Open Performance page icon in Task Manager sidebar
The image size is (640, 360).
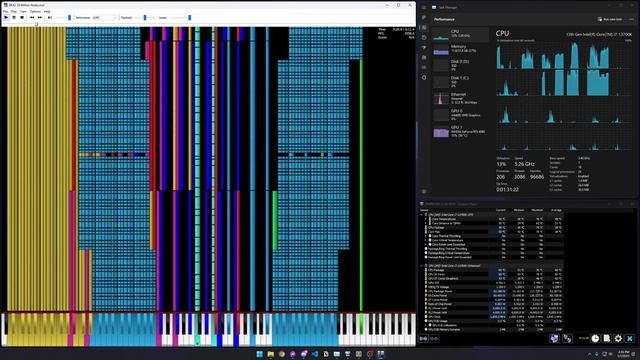(424, 27)
